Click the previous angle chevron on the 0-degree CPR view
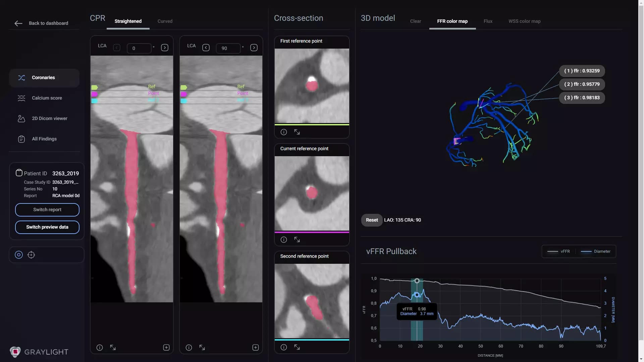Image resolution: width=644 pixels, height=362 pixels. pos(116,48)
